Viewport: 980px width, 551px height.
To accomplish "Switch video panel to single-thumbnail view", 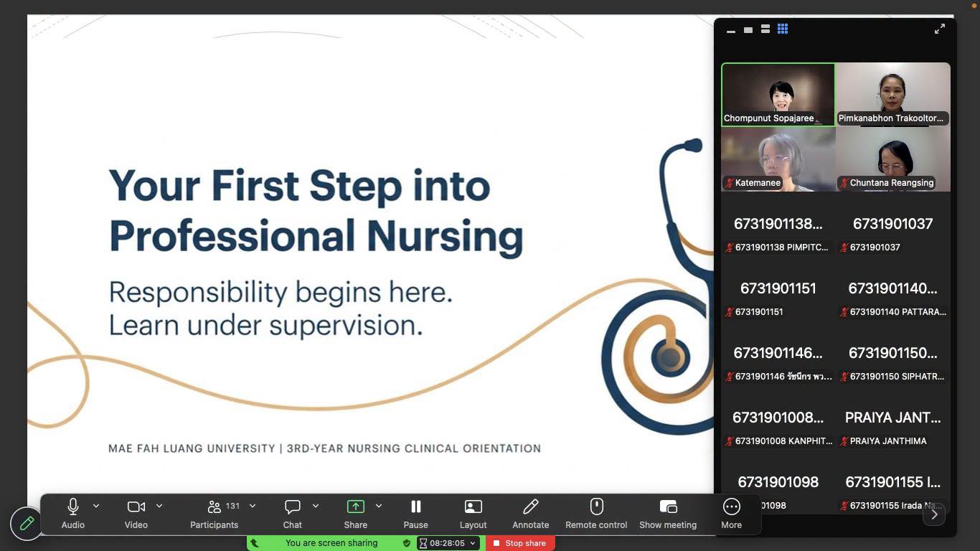I will tap(748, 29).
